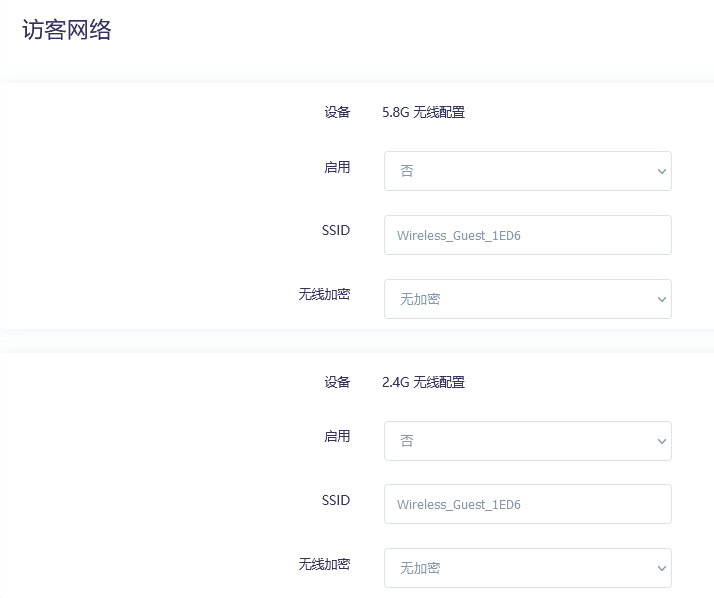Viewport: 714px width, 598px height.
Task: Open the 5.8G 启用 dropdown
Action: 527,171
